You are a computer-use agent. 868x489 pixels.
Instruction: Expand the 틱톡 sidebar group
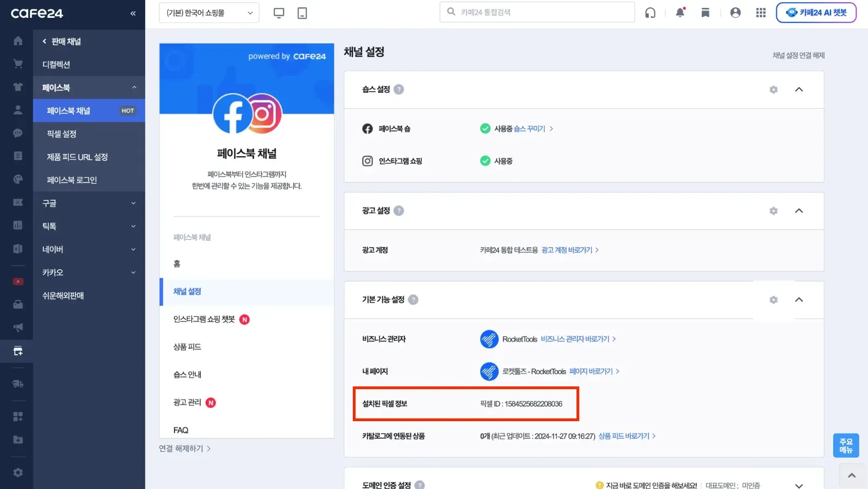(x=89, y=226)
